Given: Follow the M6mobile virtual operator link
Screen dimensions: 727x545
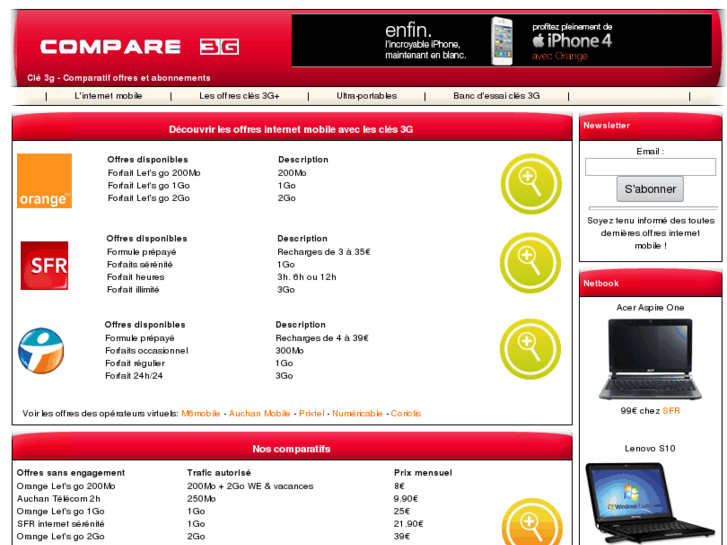Looking at the screenshot, I should [x=201, y=413].
